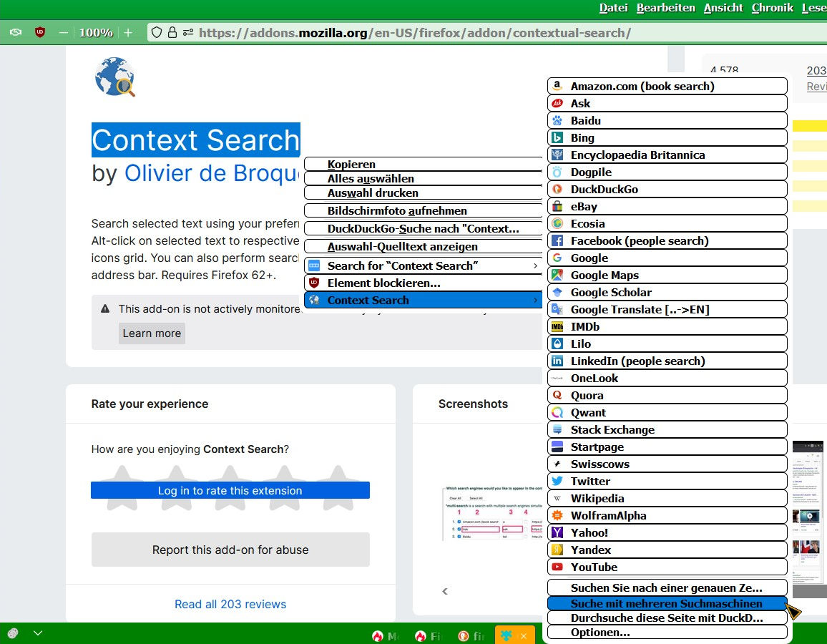The image size is (827, 644).
Task: Choose Durchsuche diese Seite mit DuckD…
Action: 667,618
